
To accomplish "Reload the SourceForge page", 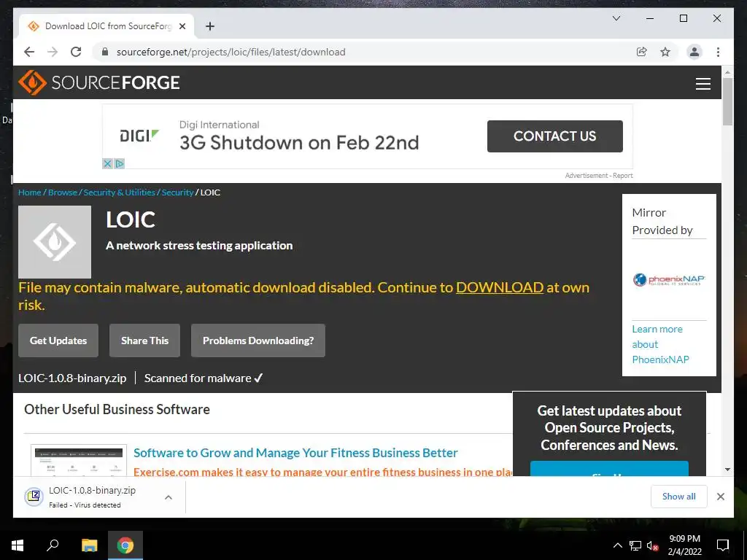I will 76,52.
